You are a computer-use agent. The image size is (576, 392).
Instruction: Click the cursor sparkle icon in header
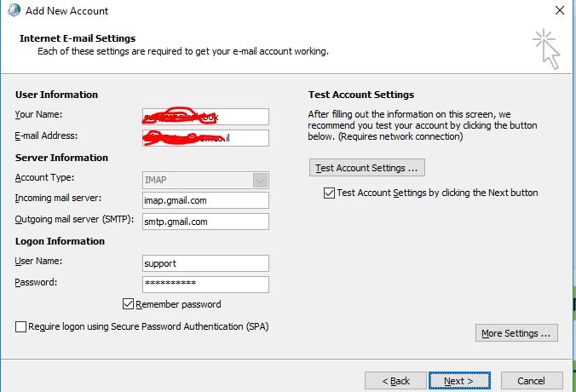click(x=545, y=48)
